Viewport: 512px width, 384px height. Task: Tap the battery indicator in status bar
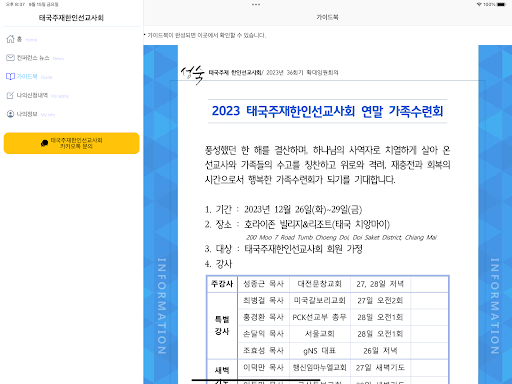(x=501, y=4)
